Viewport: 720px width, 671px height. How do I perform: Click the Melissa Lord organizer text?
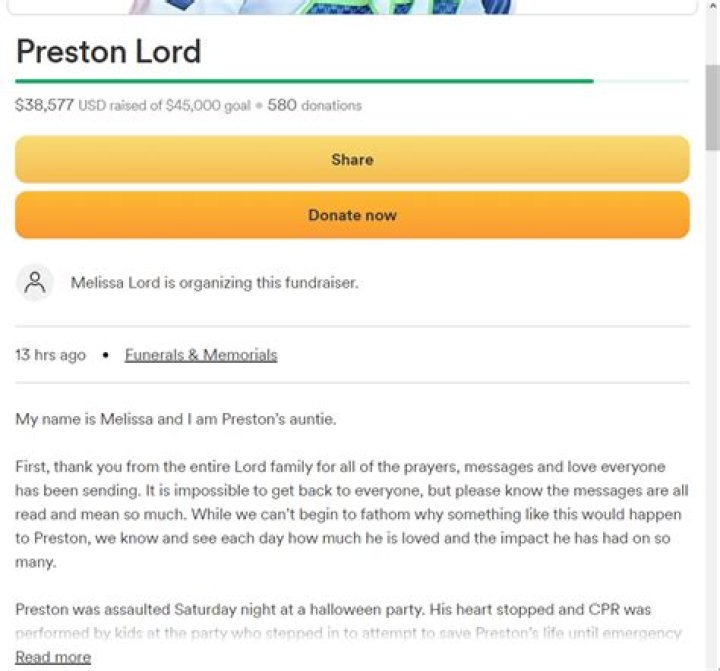214,283
